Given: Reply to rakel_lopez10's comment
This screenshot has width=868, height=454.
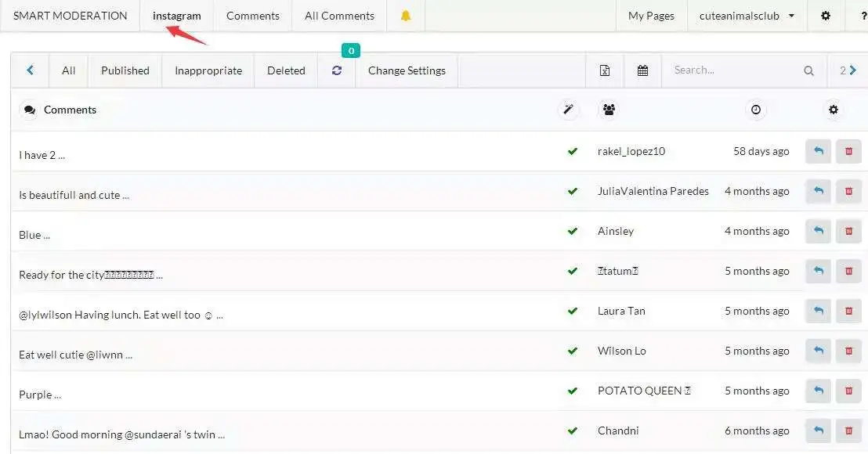Looking at the screenshot, I should 818,151.
